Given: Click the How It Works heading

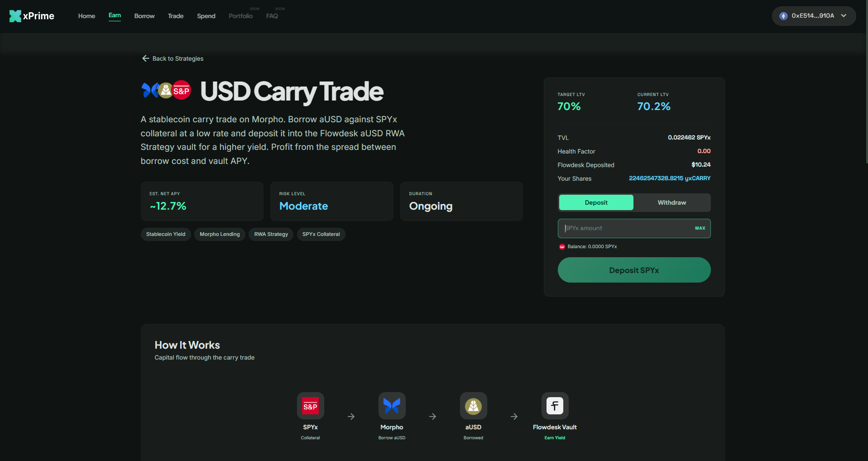Looking at the screenshot, I should pyautogui.click(x=187, y=345).
